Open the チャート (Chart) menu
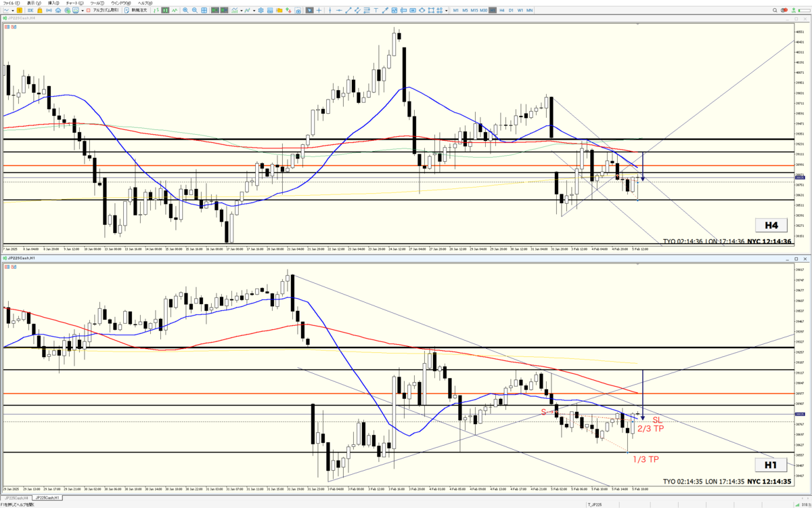 pos(74,3)
